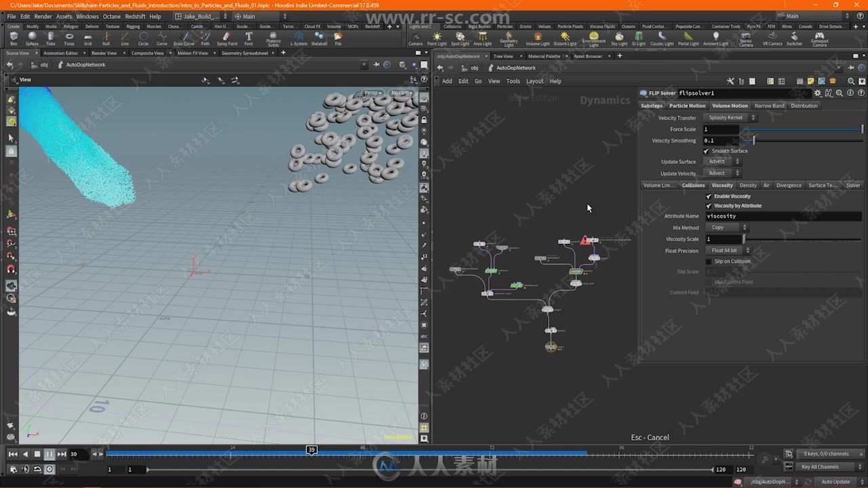Select the Box shelf tool

tap(14, 39)
